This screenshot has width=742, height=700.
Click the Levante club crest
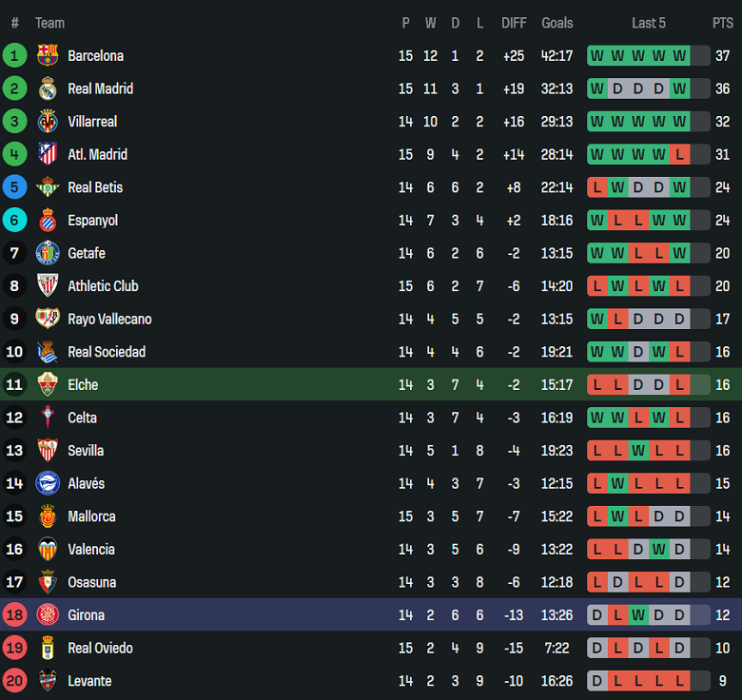48,681
